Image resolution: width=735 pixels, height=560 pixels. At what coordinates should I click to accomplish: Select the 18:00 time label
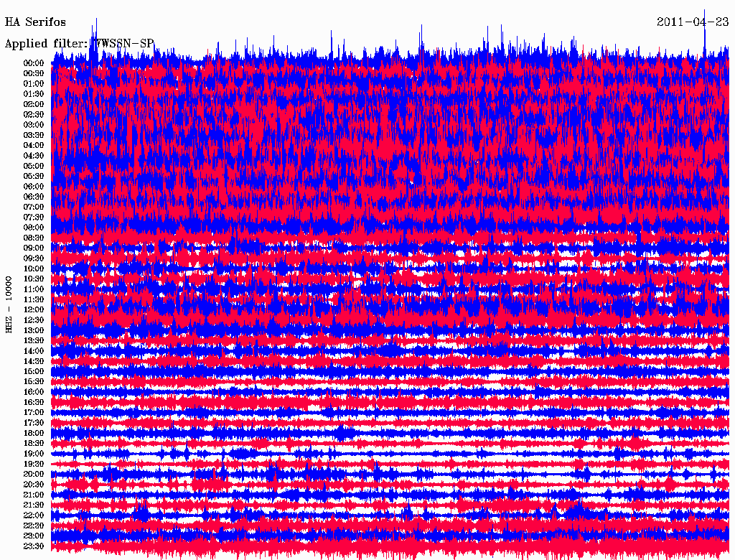point(34,433)
